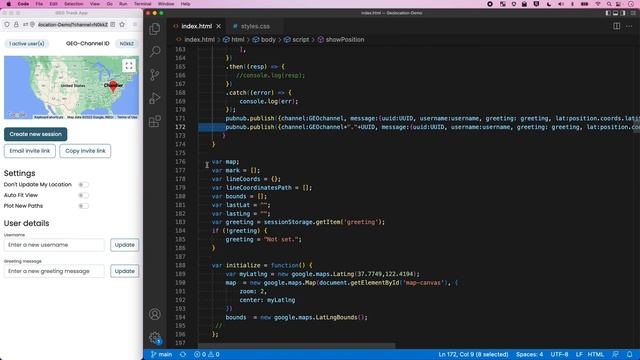
Task: Open the Search view in activity bar
Action: pyautogui.click(x=155, y=51)
